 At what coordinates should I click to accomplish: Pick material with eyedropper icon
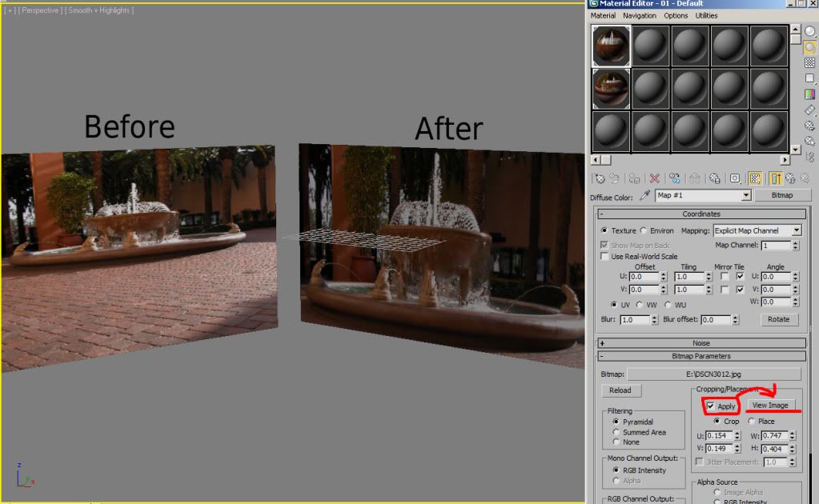coord(643,196)
